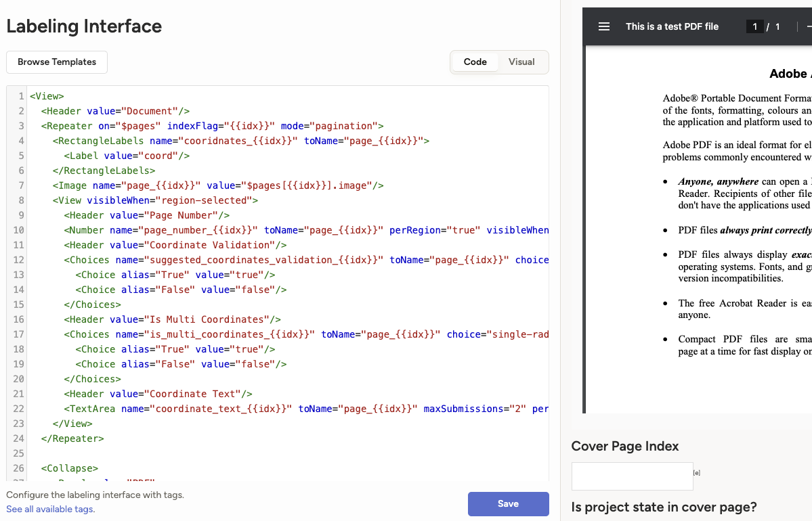Click the PDF title 'This is a test PDF file'
Image resolution: width=812 pixels, height=521 pixels.
[x=672, y=26]
